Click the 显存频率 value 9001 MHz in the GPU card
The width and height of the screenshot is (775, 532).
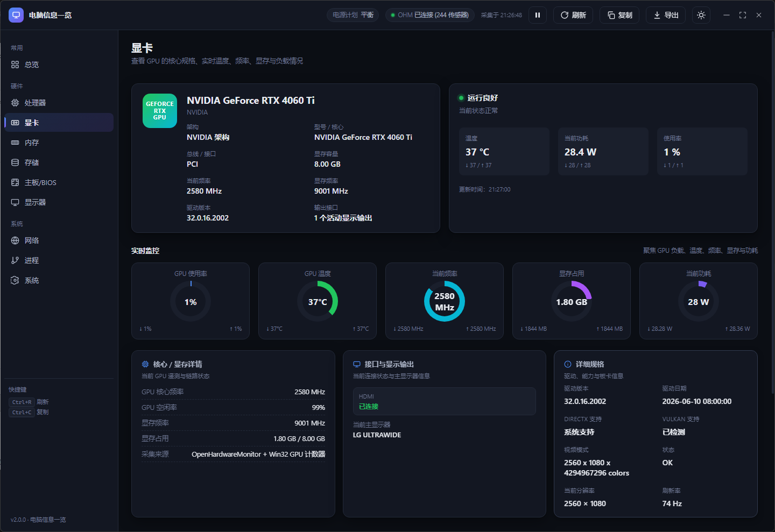pos(331,191)
